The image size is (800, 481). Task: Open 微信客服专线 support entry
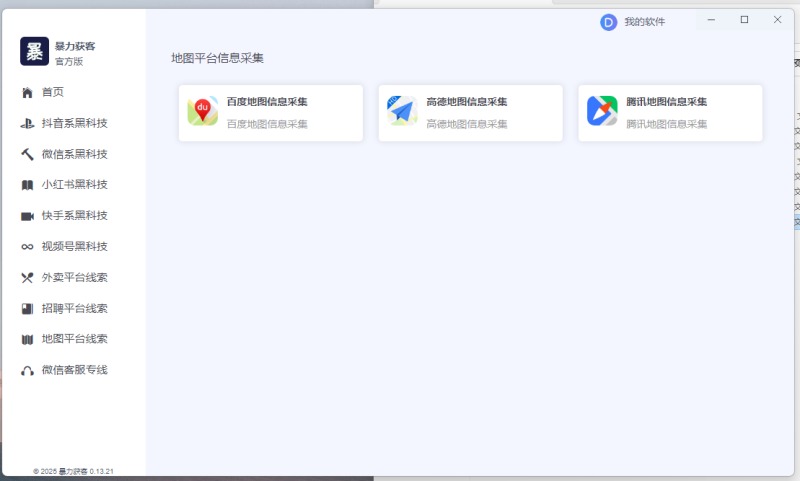[x=74, y=370]
